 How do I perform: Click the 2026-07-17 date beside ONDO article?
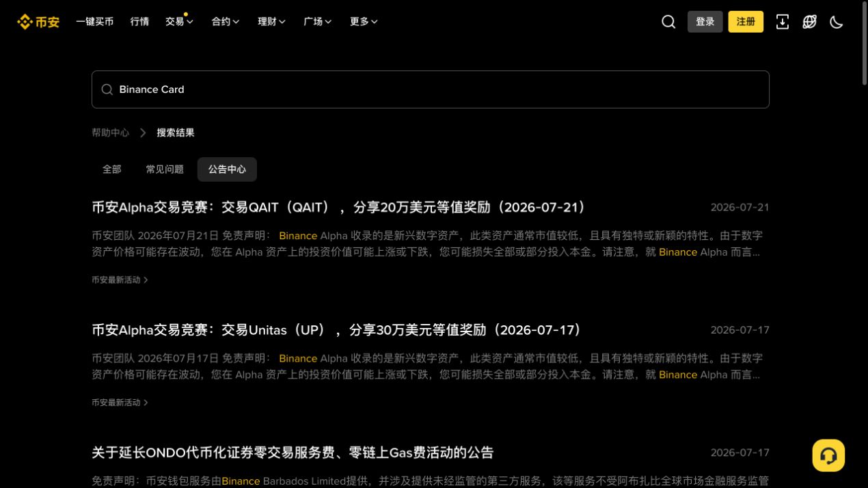click(x=740, y=452)
